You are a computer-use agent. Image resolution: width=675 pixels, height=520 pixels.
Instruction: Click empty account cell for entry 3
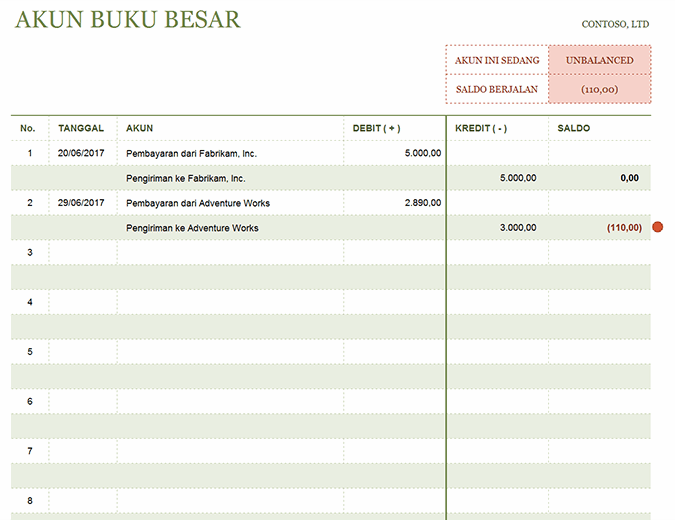(230, 252)
